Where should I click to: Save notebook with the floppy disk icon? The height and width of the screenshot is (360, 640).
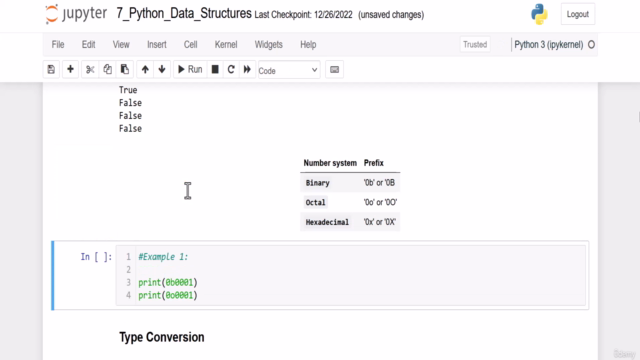point(51,69)
